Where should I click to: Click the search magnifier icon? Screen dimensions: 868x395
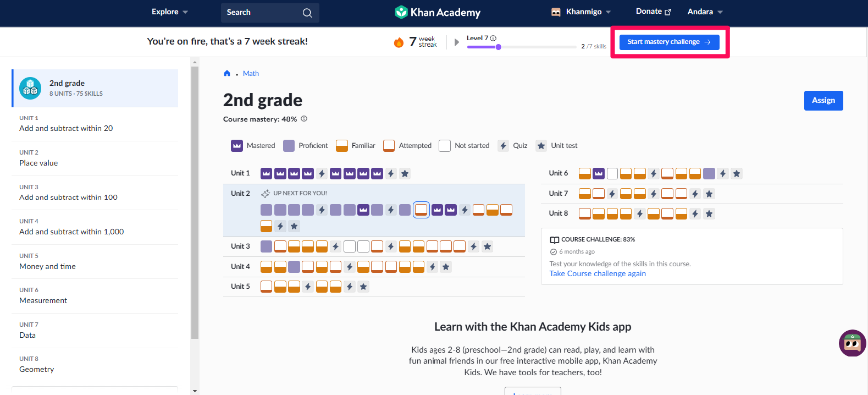(x=307, y=13)
